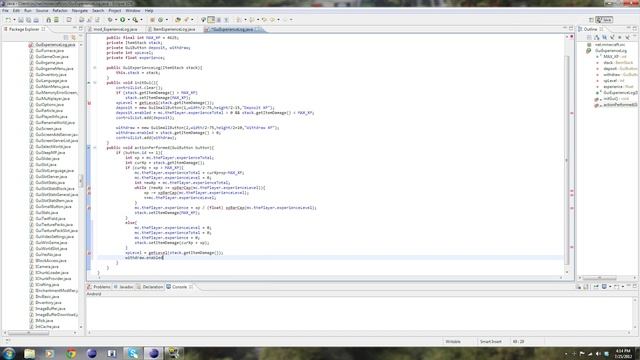Open GuiFurnace.java in Package Explorer

point(49,51)
